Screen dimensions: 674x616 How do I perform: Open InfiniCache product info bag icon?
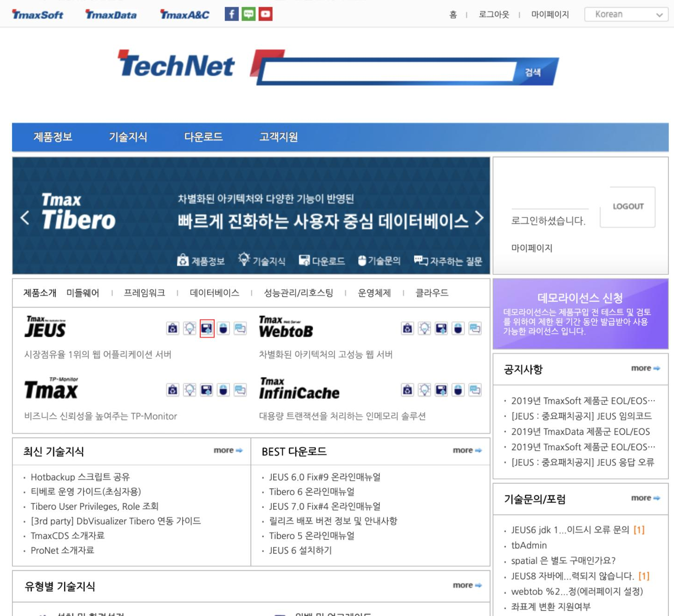407,389
